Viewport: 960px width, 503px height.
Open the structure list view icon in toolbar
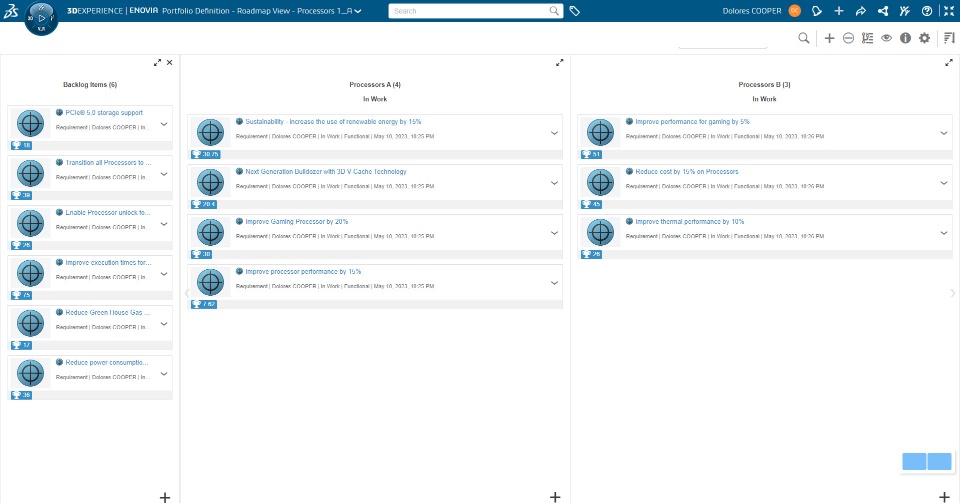868,38
